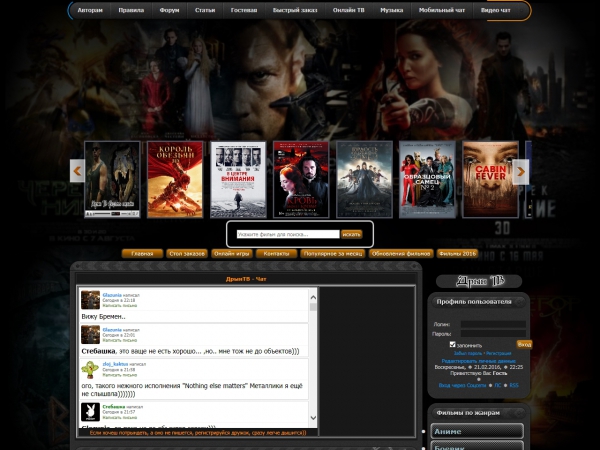600x450 pixels.
Task: Open Гостевая in the top menu
Action: [244, 10]
